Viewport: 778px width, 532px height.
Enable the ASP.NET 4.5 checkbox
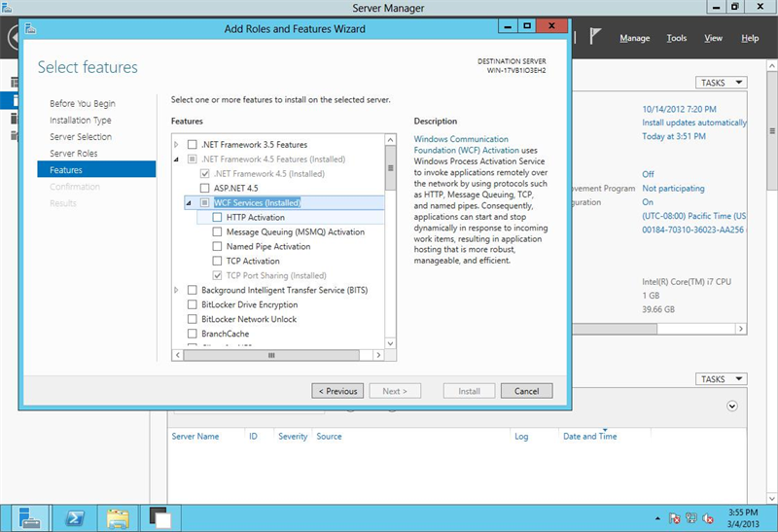pos(204,188)
